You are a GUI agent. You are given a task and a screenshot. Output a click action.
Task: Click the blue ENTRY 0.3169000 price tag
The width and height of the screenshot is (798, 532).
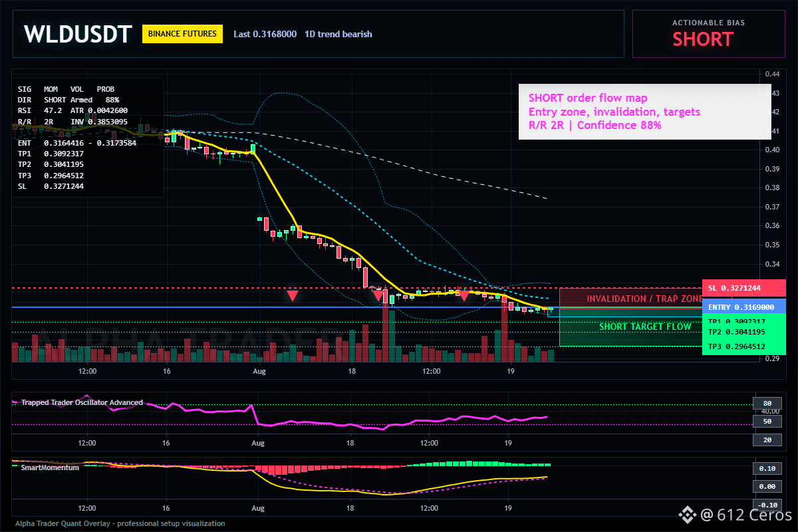coord(744,307)
